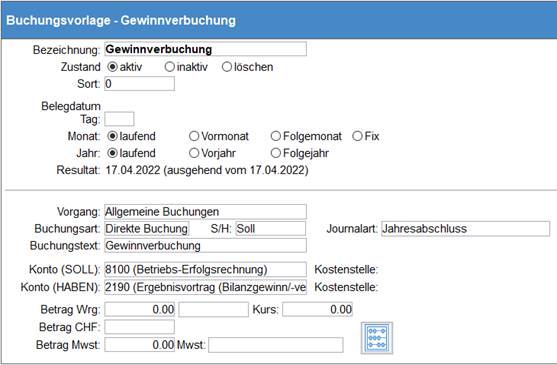Select the 'inaktiv' Zustand radio button
The height and width of the screenshot is (365, 557).
click(169, 67)
